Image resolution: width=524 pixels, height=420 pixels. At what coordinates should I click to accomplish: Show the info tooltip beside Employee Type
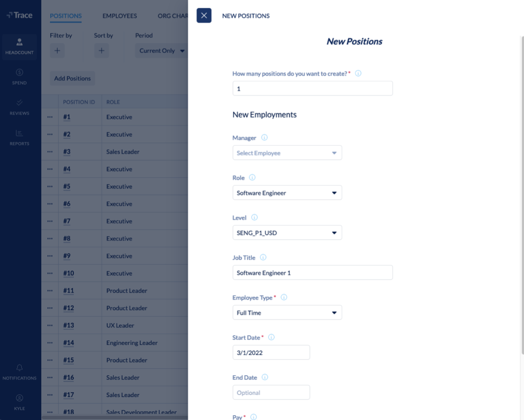tap(284, 297)
